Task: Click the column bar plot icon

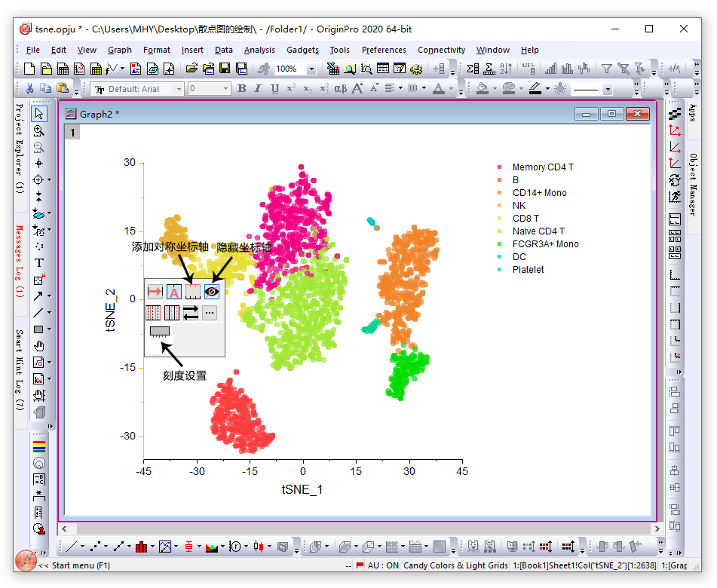Action: tap(141, 547)
